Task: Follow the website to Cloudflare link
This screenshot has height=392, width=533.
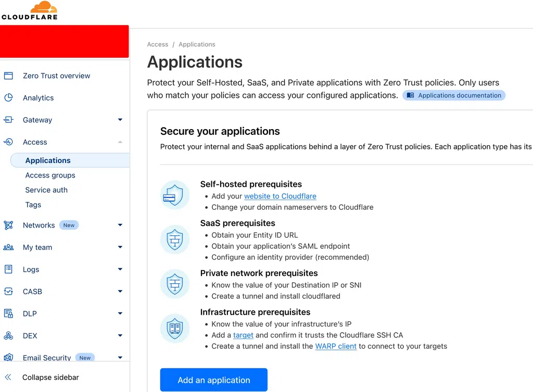Action: 280,196
